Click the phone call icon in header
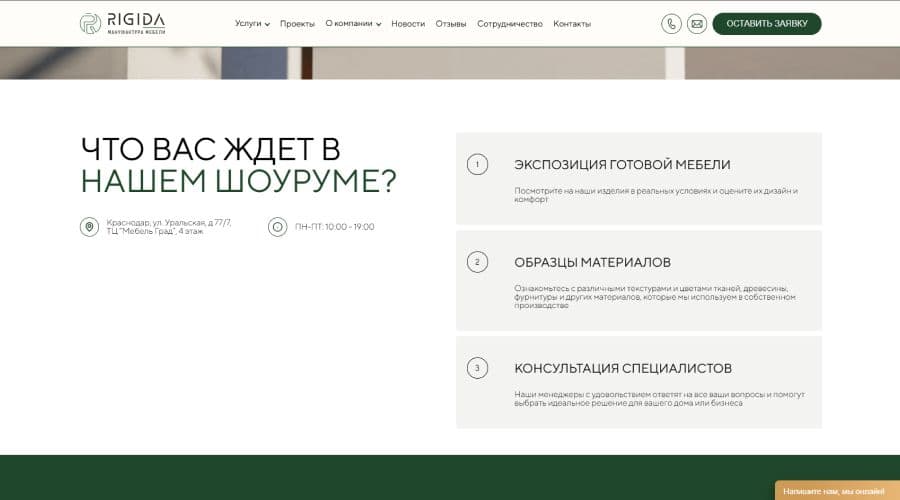 click(x=671, y=24)
